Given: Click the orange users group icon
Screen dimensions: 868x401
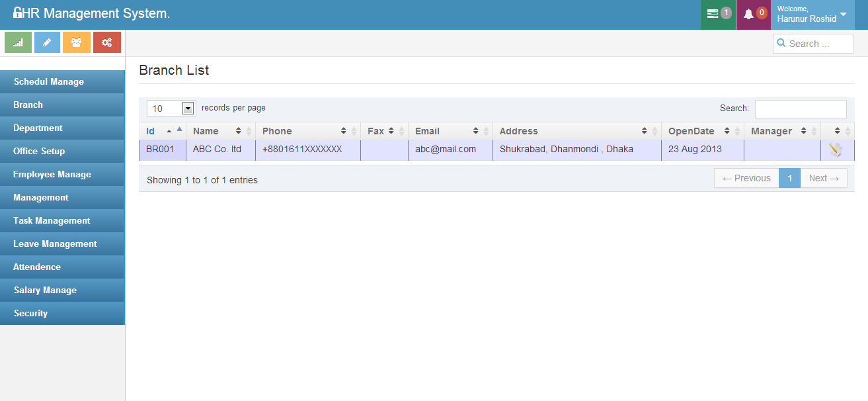Looking at the screenshot, I should [x=77, y=42].
